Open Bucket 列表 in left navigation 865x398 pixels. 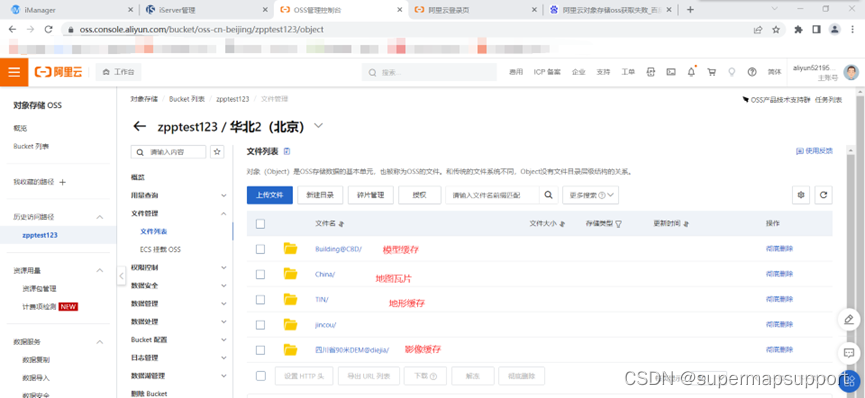31,146
